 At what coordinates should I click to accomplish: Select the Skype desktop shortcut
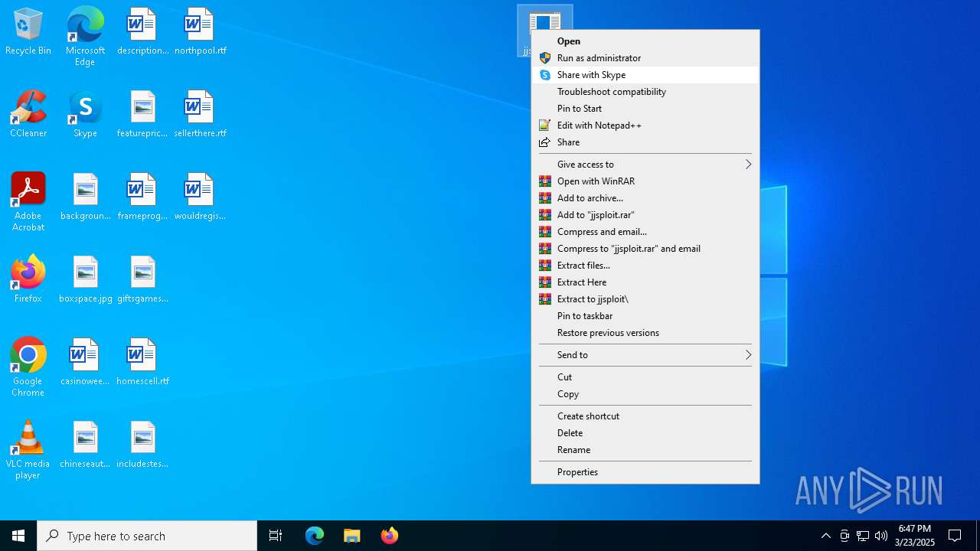click(85, 115)
